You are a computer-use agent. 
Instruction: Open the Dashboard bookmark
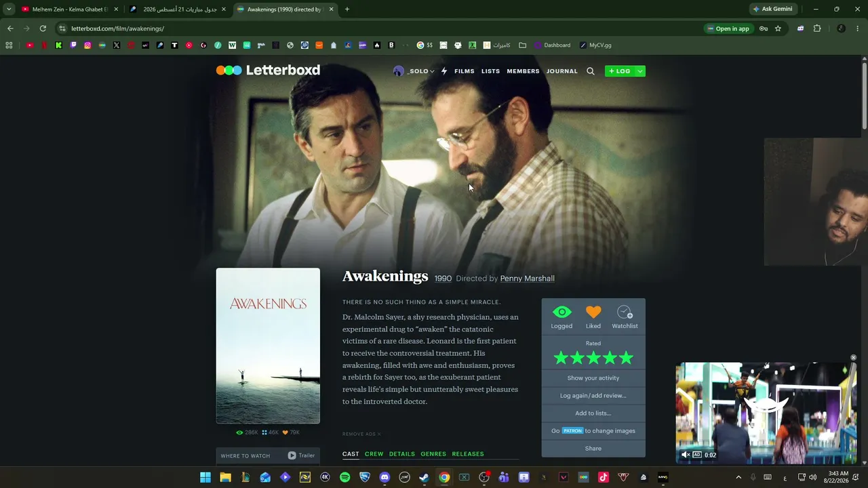click(552, 45)
